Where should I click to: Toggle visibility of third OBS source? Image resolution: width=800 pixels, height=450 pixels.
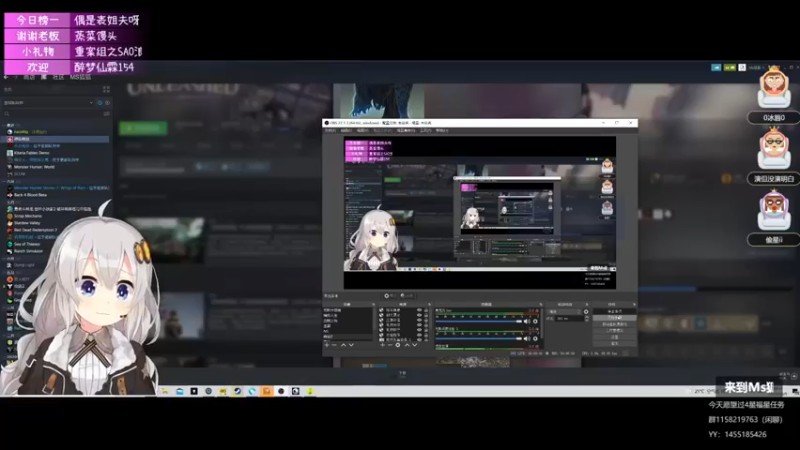pyautogui.click(x=419, y=320)
